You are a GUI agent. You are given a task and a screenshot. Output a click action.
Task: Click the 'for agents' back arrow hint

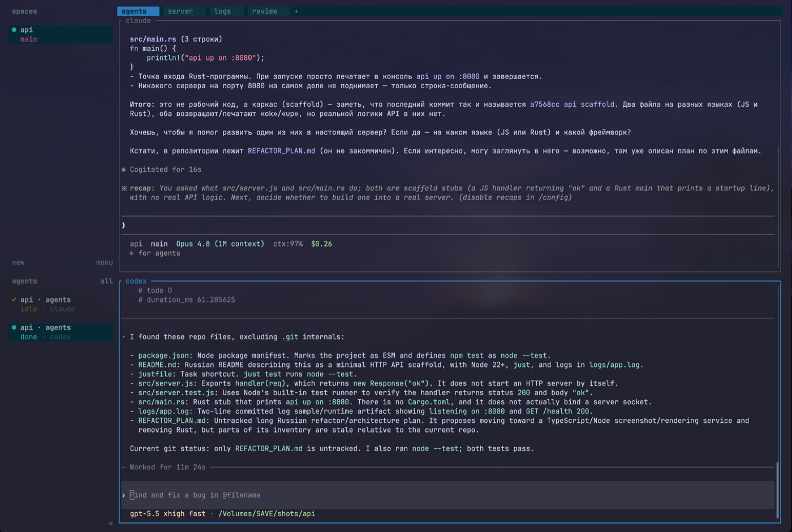[155, 253]
